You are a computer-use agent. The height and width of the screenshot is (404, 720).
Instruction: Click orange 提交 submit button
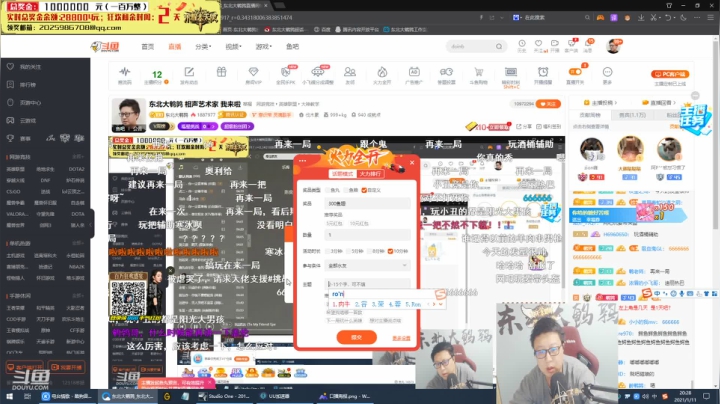click(x=357, y=337)
